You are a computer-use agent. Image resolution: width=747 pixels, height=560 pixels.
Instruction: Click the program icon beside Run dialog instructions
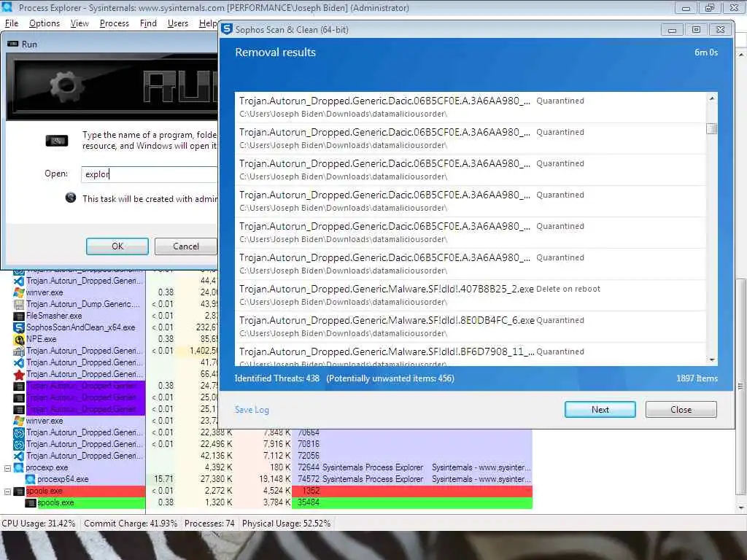click(57, 141)
